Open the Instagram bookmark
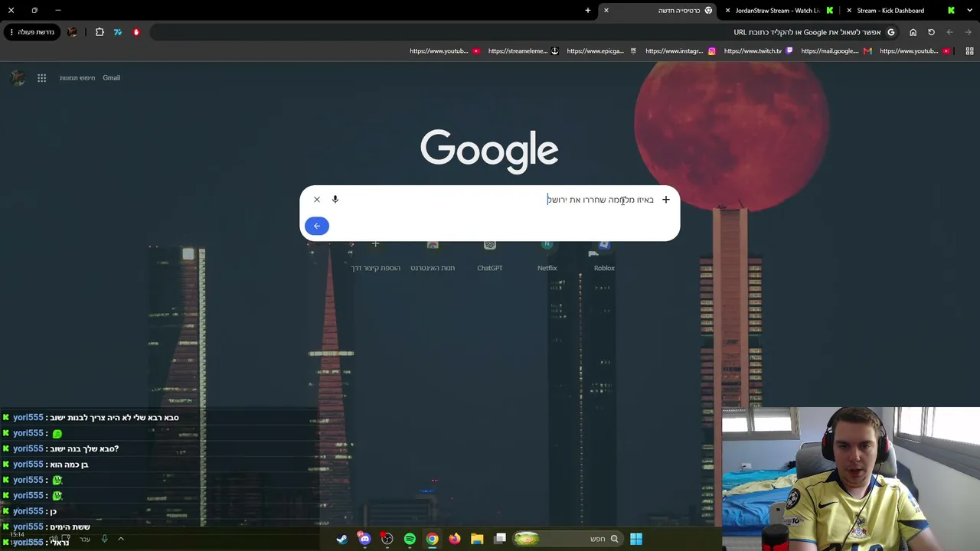This screenshot has width=980, height=551. (x=681, y=51)
